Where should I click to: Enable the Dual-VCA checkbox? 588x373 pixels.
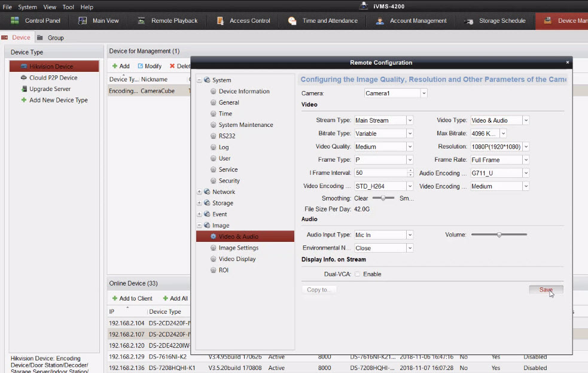[x=357, y=274]
